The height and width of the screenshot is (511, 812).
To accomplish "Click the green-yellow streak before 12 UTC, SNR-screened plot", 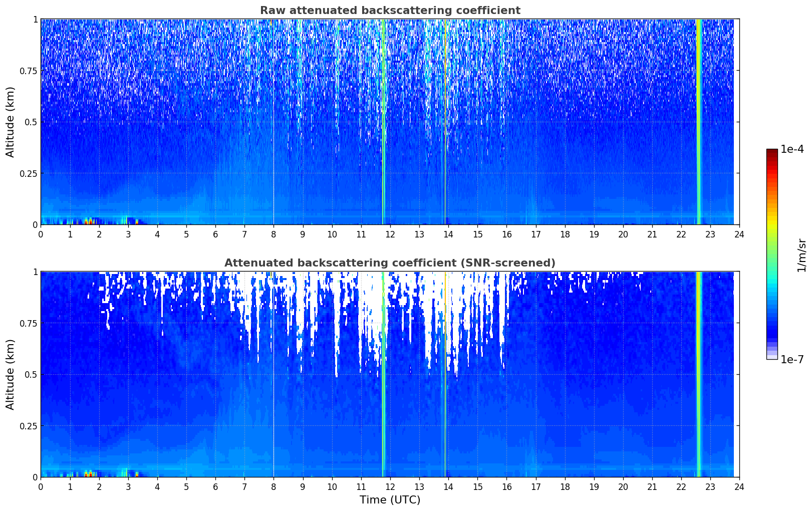I will [383, 374].
